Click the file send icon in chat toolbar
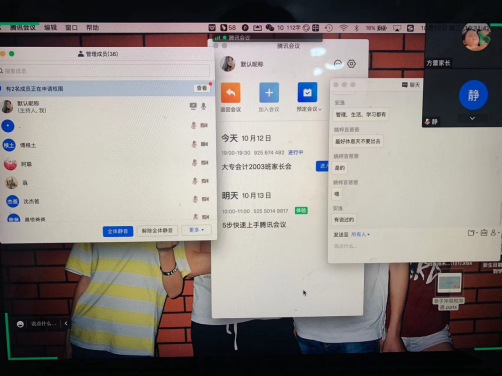Image resolution: width=502 pixels, height=376 pixels. [471, 233]
